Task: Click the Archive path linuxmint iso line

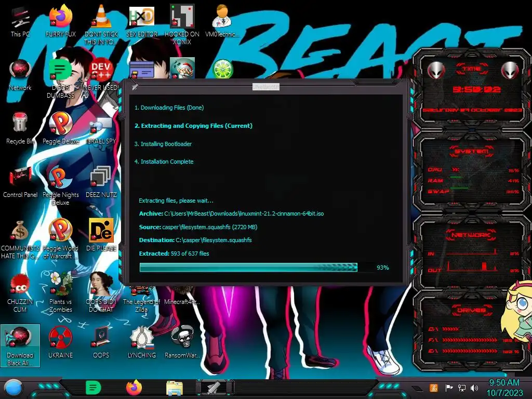Action: 231,214
